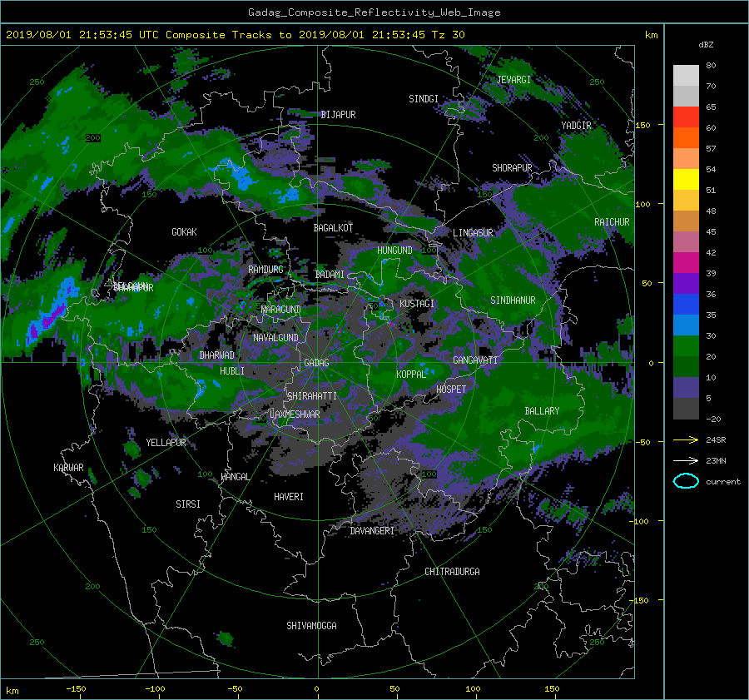Click the LAXMESHWAR city label
Screen dimensions: 749x700
295,415
